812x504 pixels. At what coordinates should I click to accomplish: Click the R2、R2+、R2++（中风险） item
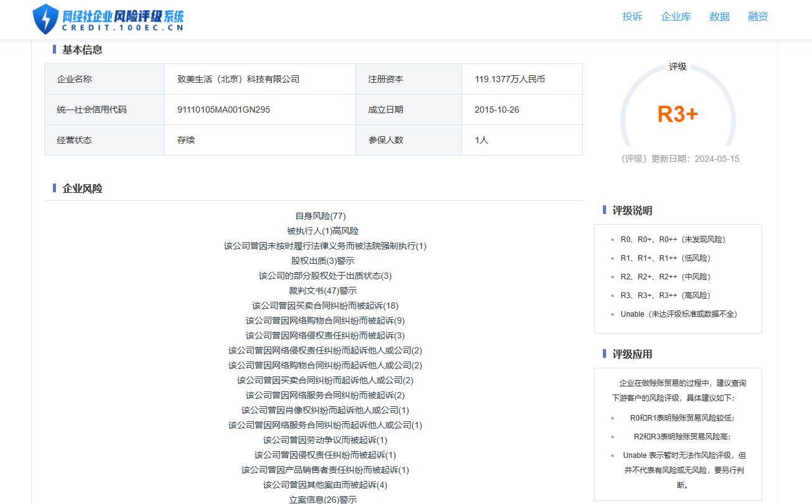(666, 276)
